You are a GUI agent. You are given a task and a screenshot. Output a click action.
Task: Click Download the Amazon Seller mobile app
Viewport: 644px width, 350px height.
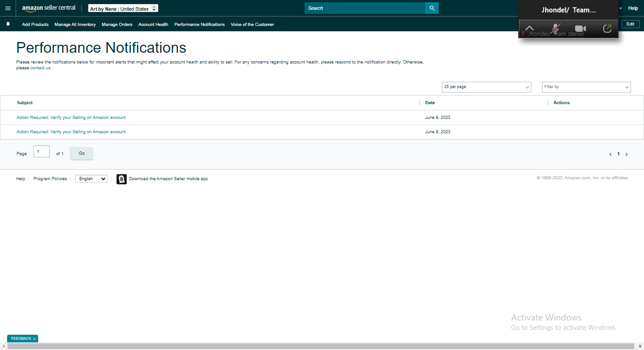coord(168,179)
